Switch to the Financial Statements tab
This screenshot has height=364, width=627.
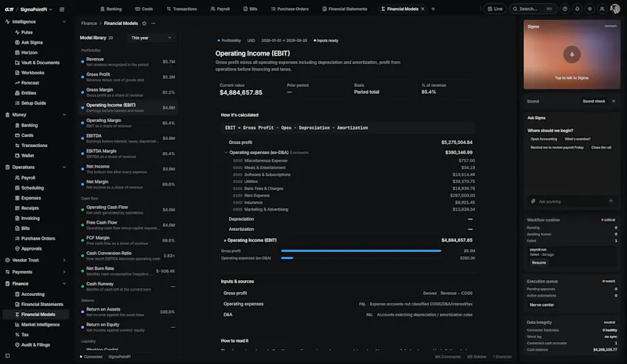tap(344, 9)
